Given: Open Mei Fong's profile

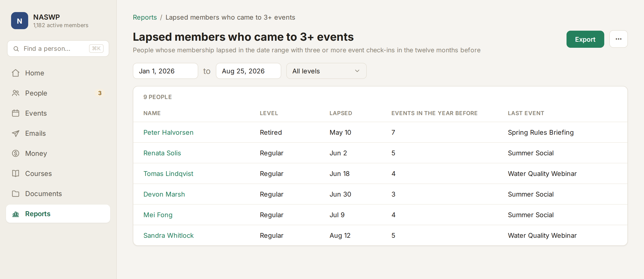Looking at the screenshot, I should coord(158,215).
